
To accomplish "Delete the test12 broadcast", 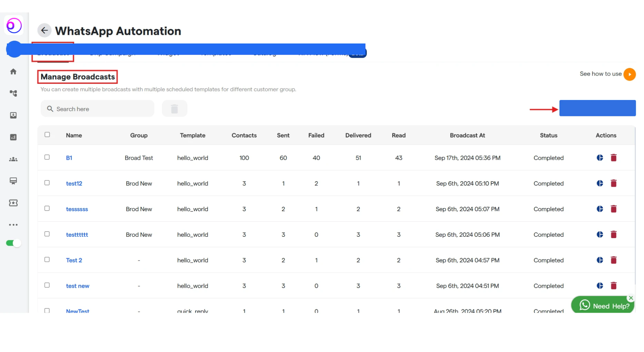I will (614, 183).
